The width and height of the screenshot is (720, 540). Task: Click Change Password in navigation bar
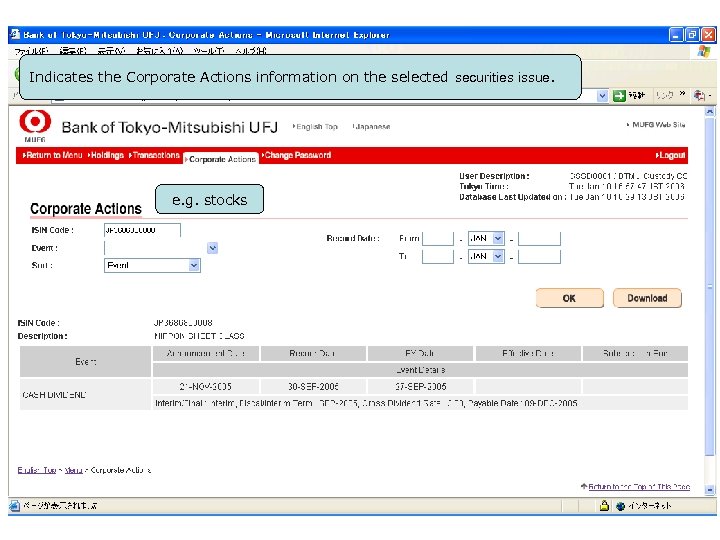(296, 155)
